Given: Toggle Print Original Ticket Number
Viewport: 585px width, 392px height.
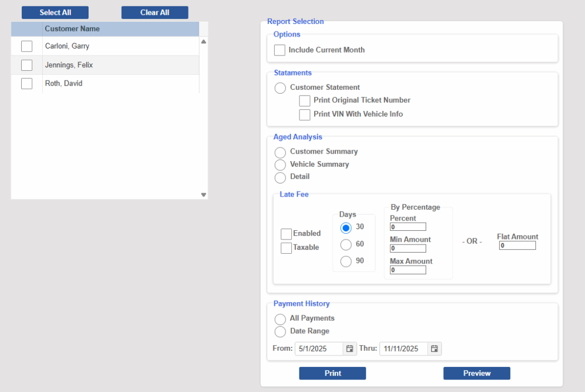Looking at the screenshot, I should click(304, 101).
